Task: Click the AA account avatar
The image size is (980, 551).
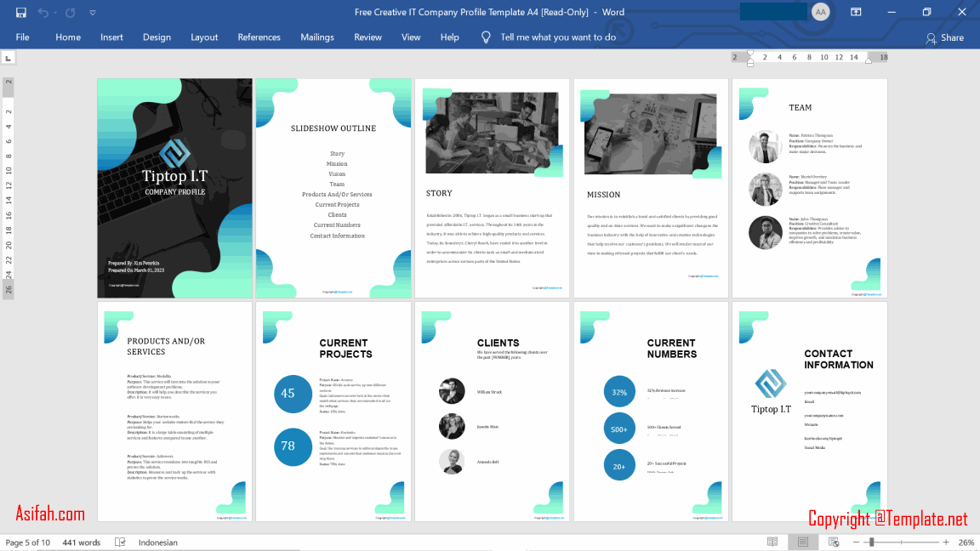Action: 820,12
